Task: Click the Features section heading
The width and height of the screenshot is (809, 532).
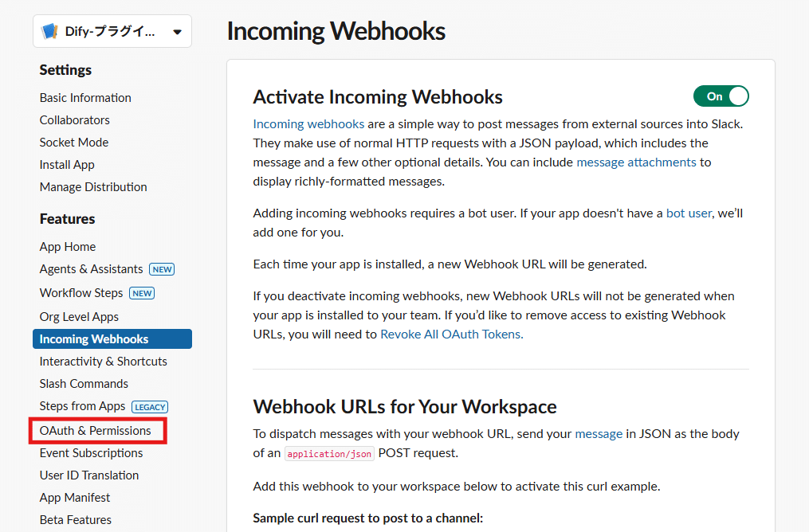Action: [67, 219]
